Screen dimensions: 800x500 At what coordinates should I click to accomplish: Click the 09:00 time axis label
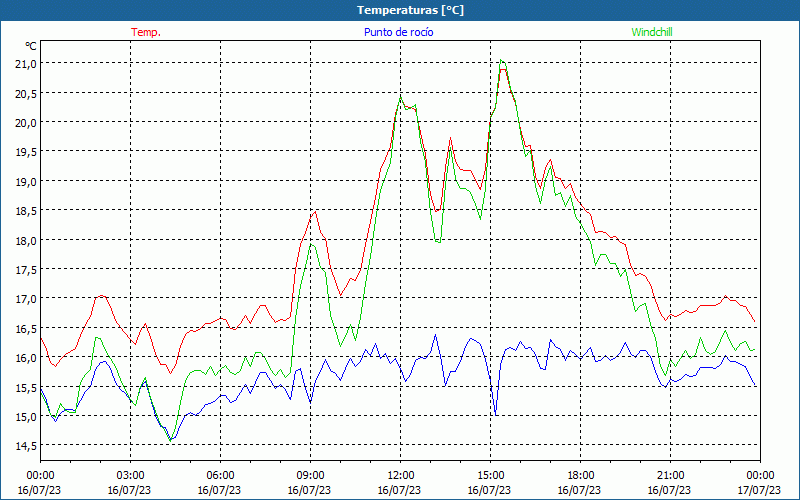pos(310,476)
